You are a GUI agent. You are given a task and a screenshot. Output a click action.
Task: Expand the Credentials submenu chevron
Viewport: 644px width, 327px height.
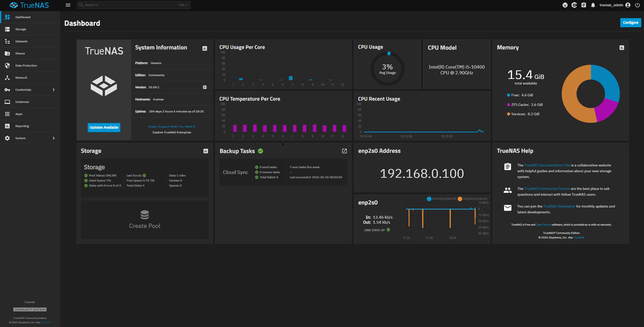(54, 90)
